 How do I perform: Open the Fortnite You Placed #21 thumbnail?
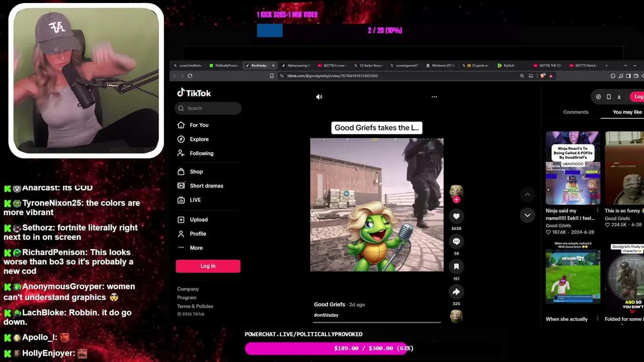click(x=573, y=276)
